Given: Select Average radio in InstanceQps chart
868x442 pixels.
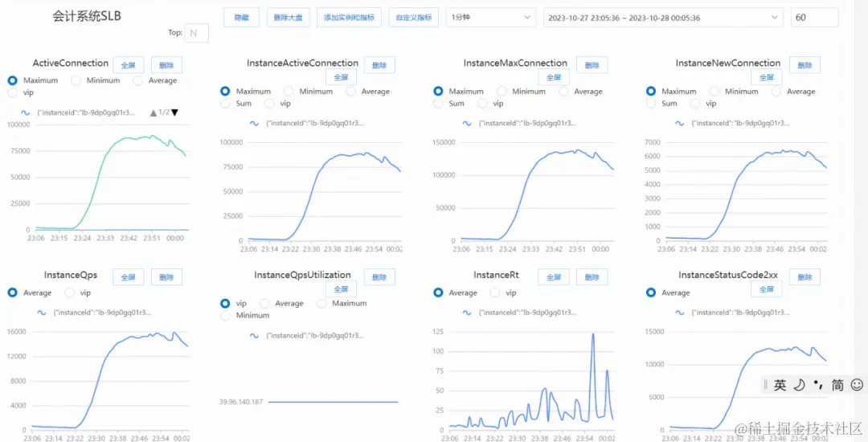Looking at the screenshot, I should click(x=12, y=292).
